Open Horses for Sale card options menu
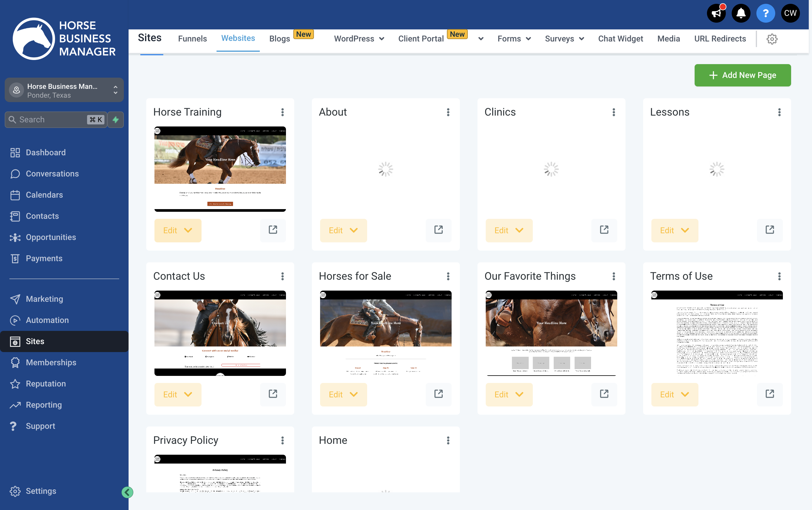 [x=448, y=276]
